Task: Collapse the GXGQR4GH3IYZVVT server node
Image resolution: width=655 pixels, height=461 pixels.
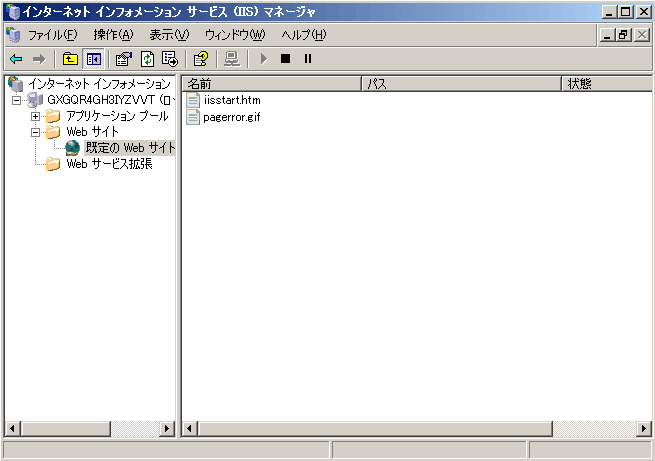Action: click(17, 100)
